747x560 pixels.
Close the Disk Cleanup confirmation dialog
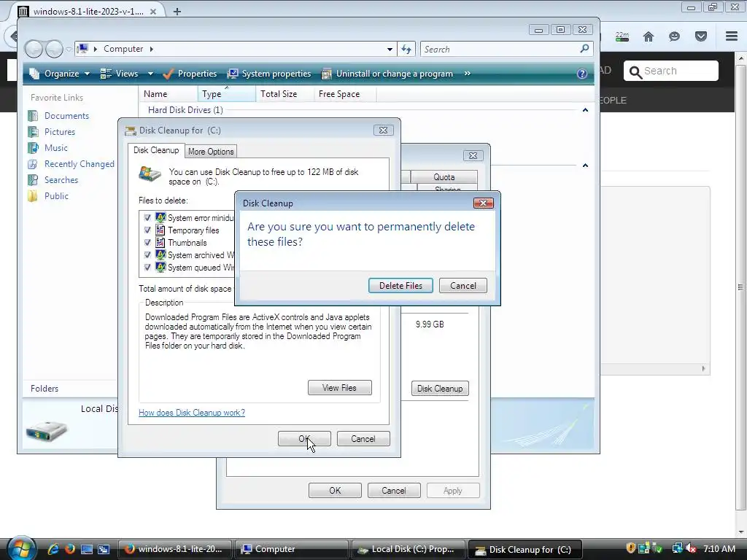[483, 203]
